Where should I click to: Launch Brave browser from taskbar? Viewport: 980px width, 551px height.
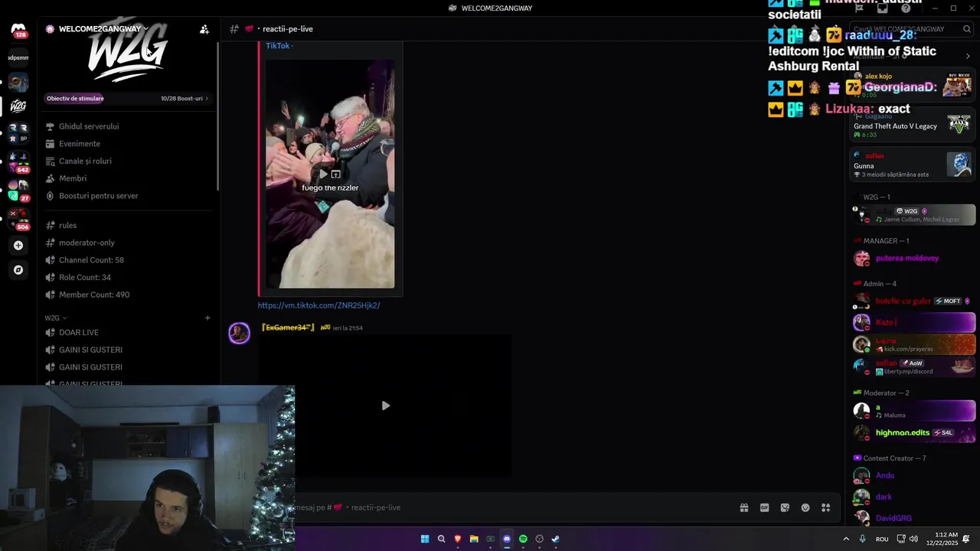(458, 539)
